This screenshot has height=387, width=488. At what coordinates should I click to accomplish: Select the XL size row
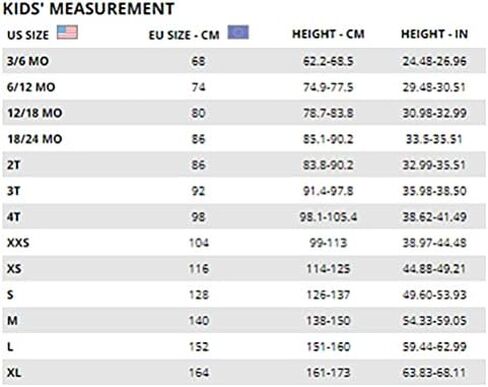[244, 372]
